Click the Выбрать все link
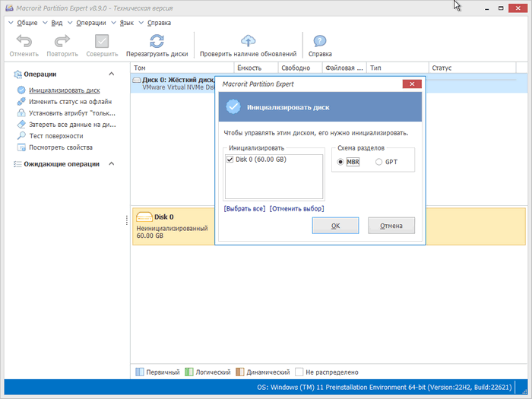The width and height of the screenshot is (532, 399). [x=245, y=208]
